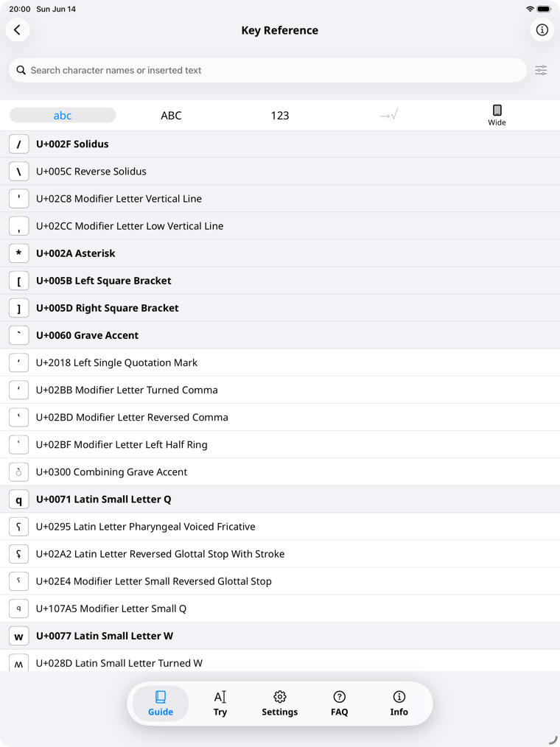Open the Try tab in bottom bar

[220, 704]
